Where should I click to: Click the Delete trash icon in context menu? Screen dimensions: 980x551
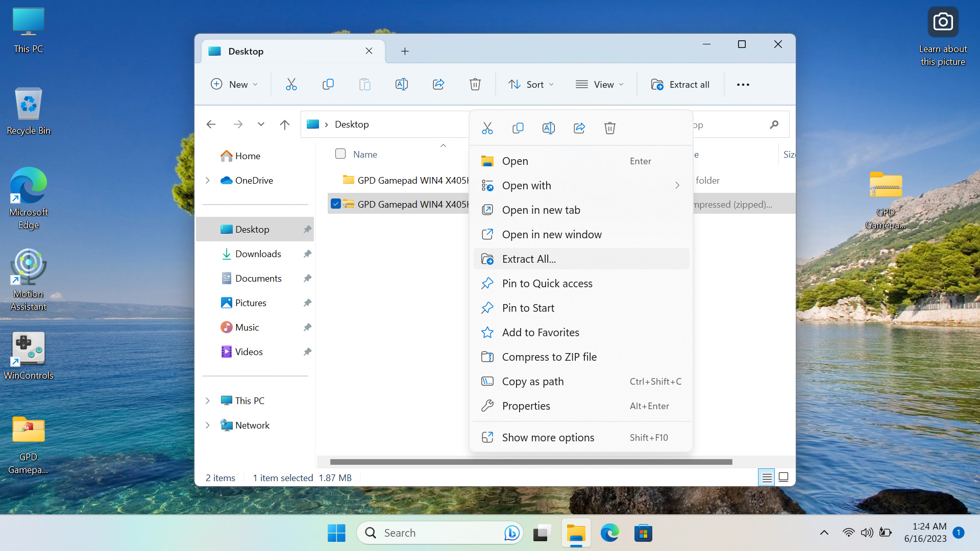pyautogui.click(x=609, y=128)
